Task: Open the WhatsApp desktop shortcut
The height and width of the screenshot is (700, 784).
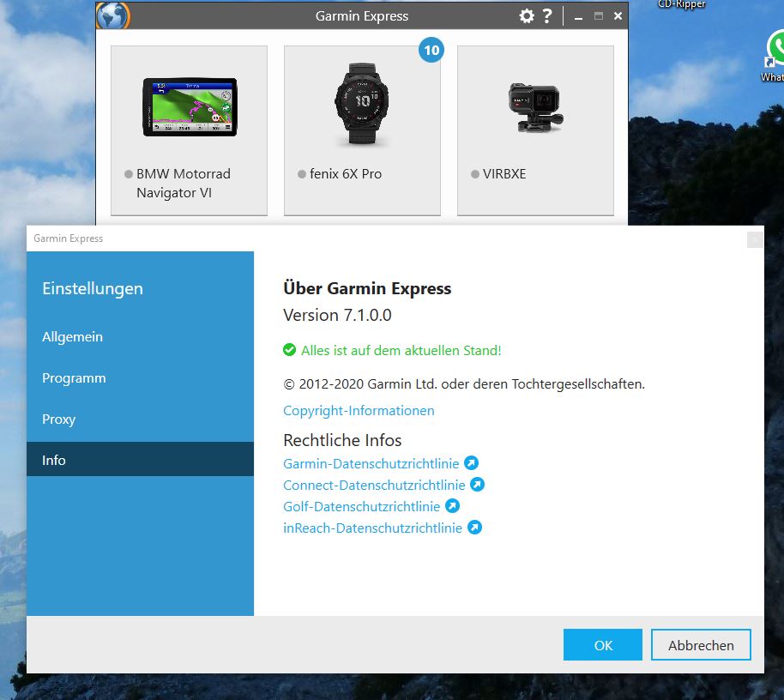Action: tap(775, 55)
